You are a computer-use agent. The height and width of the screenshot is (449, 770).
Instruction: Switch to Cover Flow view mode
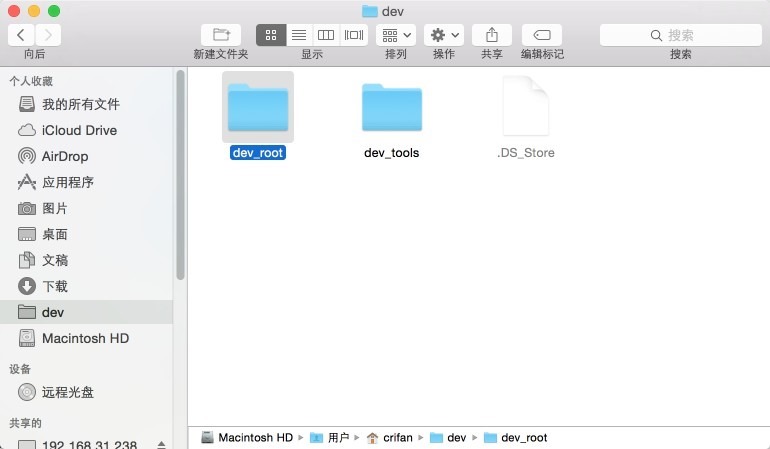354,35
